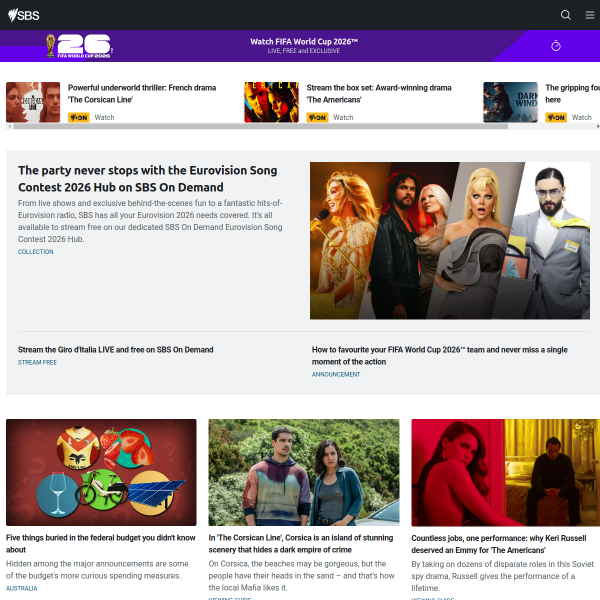This screenshot has width=600, height=600.
Task: Open the Keri Russell red and yellow thumbnail
Action: point(505,473)
